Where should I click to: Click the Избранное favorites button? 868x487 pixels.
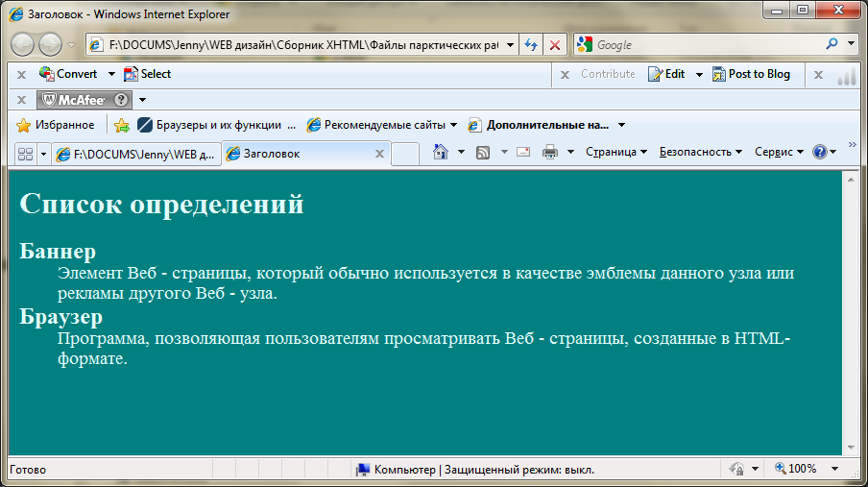[x=56, y=125]
